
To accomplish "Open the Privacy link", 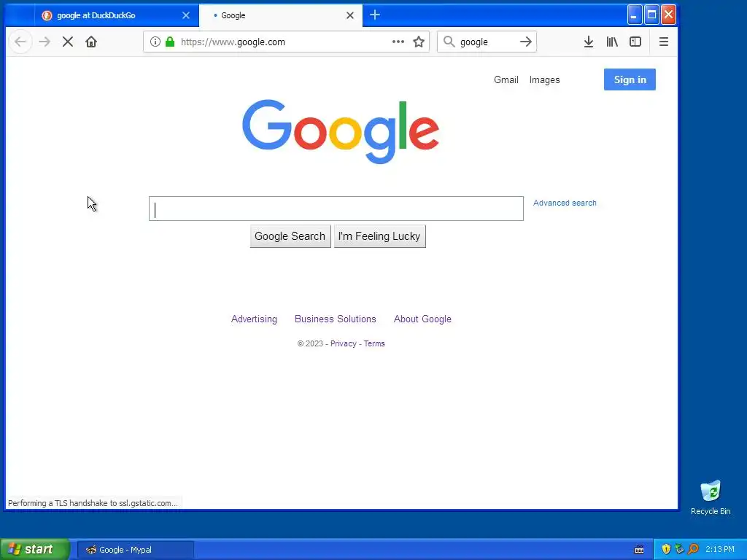I will (x=343, y=344).
